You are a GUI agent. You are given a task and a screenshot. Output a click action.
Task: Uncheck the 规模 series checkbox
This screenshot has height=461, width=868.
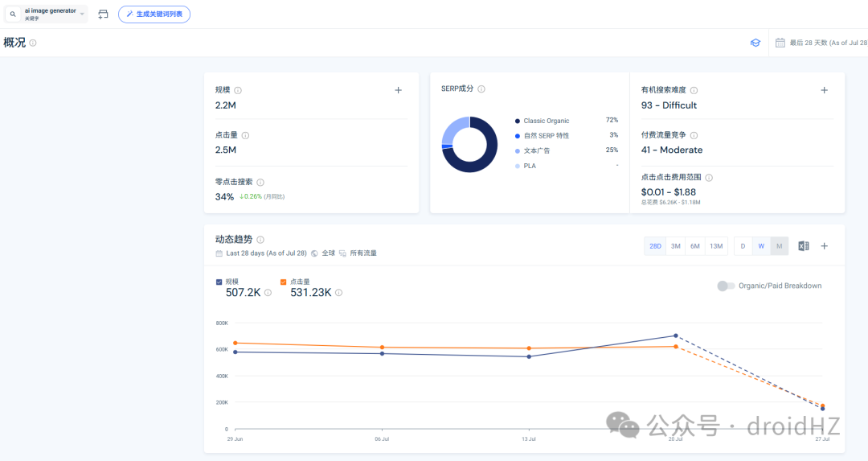click(x=219, y=282)
